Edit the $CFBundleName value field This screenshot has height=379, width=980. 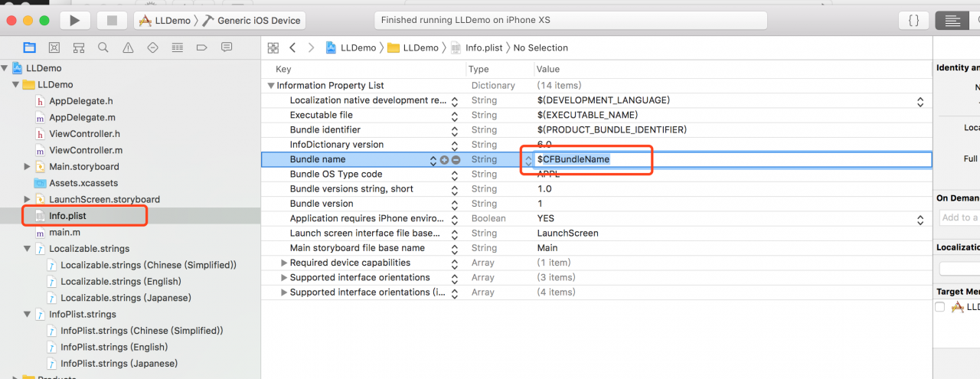point(733,159)
